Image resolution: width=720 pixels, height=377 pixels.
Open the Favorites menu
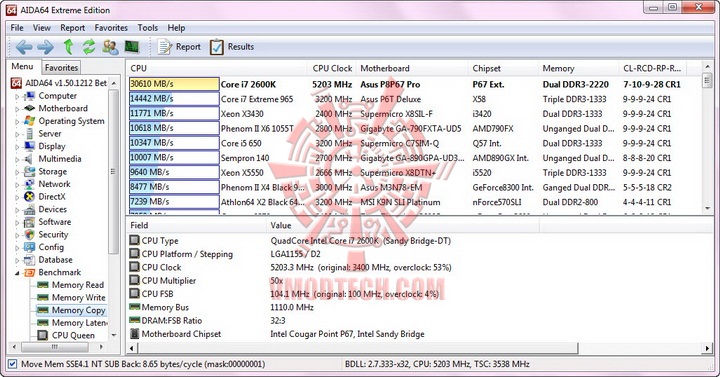point(111,28)
